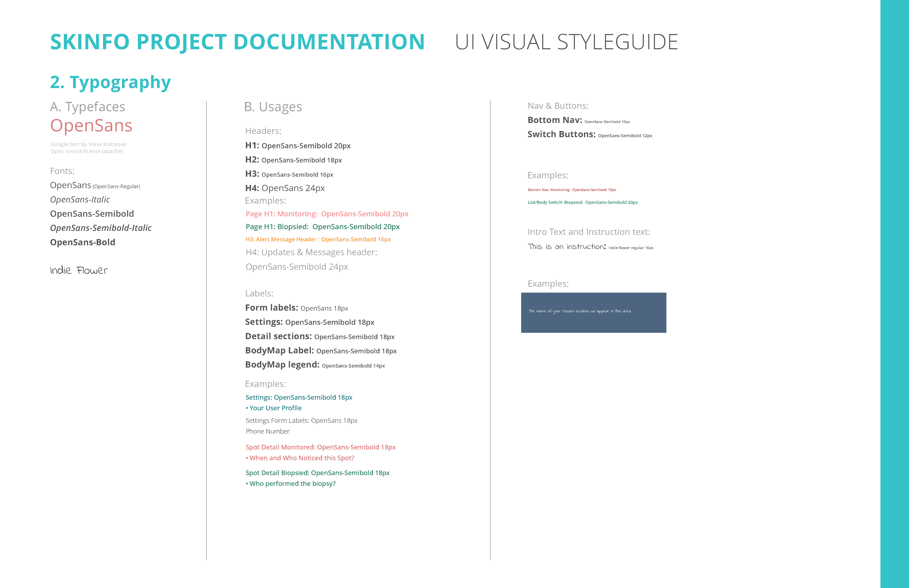
Task: Click the 'Fonts:' label
Action: point(62,171)
